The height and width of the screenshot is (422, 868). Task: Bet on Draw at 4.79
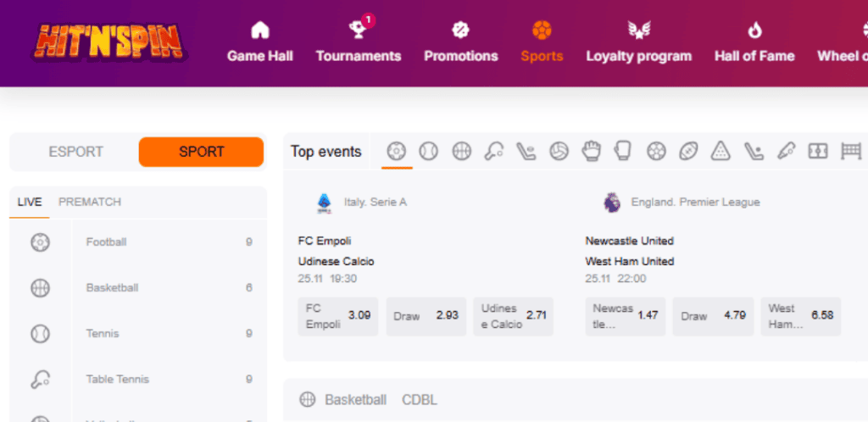(x=713, y=316)
